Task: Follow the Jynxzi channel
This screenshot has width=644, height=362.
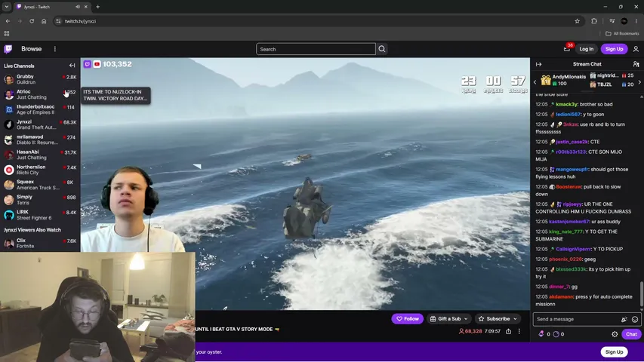Action: (x=408, y=319)
